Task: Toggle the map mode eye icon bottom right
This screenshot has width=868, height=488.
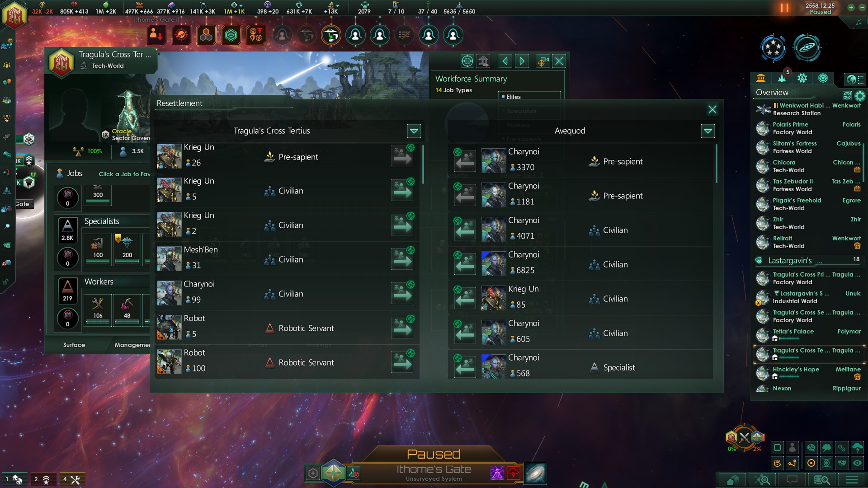Action: [857, 463]
